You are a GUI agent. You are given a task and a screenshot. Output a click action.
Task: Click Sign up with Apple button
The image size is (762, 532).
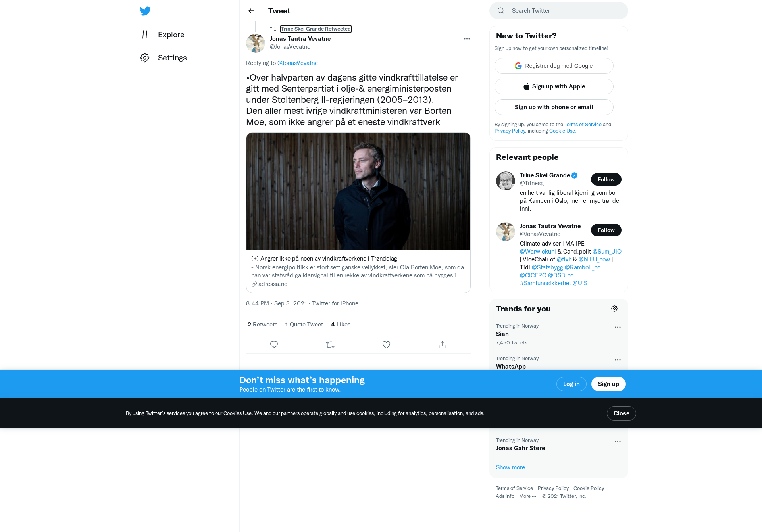[554, 86]
